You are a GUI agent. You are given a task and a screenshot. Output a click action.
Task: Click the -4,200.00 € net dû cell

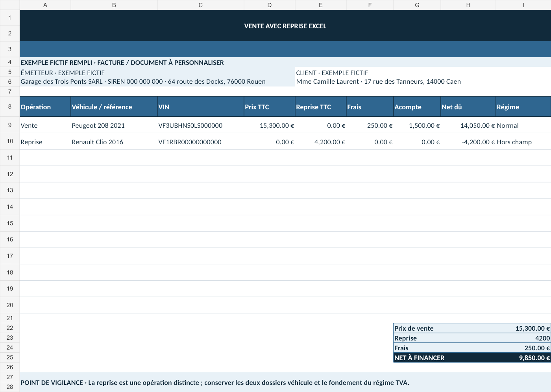[x=468, y=142]
